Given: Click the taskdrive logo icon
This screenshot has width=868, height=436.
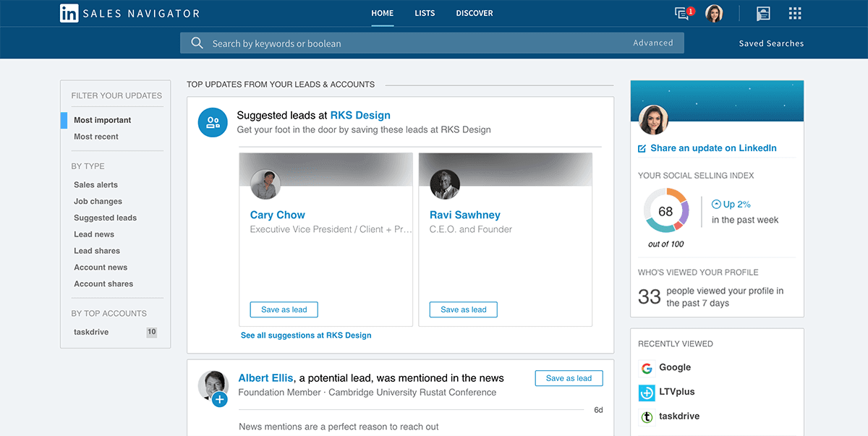Looking at the screenshot, I should (x=647, y=417).
